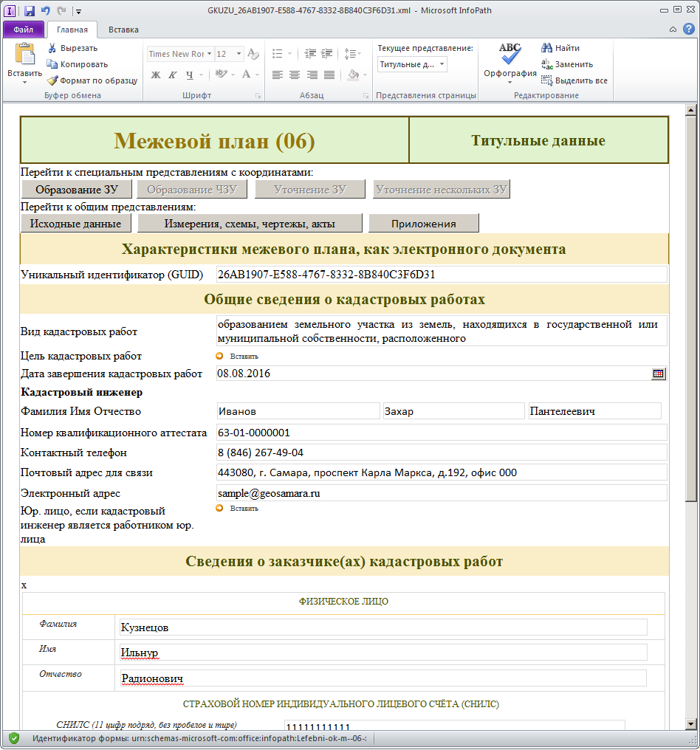Viewport: 700px width, 750px height.
Task: Align text to the right
Action: pyautogui.click(x=312, y=75)
